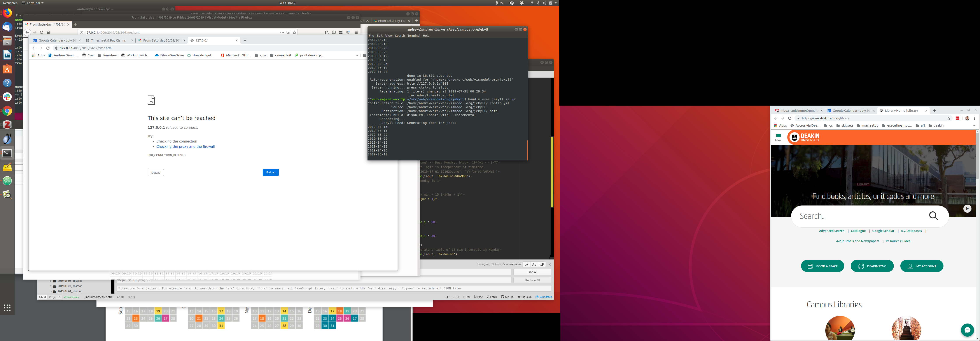Open the Google Scholar link
The image size is (980, 341).
883,231
